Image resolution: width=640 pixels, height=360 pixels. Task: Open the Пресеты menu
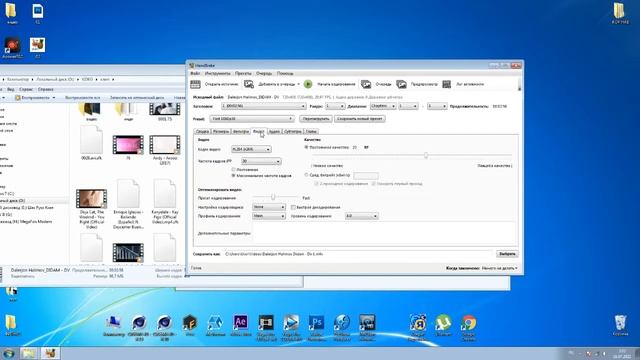[243, 73]
